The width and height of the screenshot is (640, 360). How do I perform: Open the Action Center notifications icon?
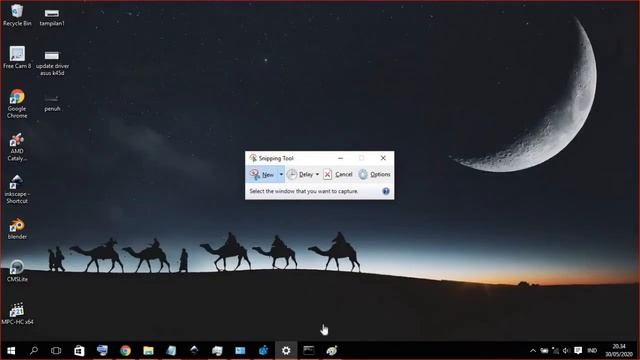[578, 351]
